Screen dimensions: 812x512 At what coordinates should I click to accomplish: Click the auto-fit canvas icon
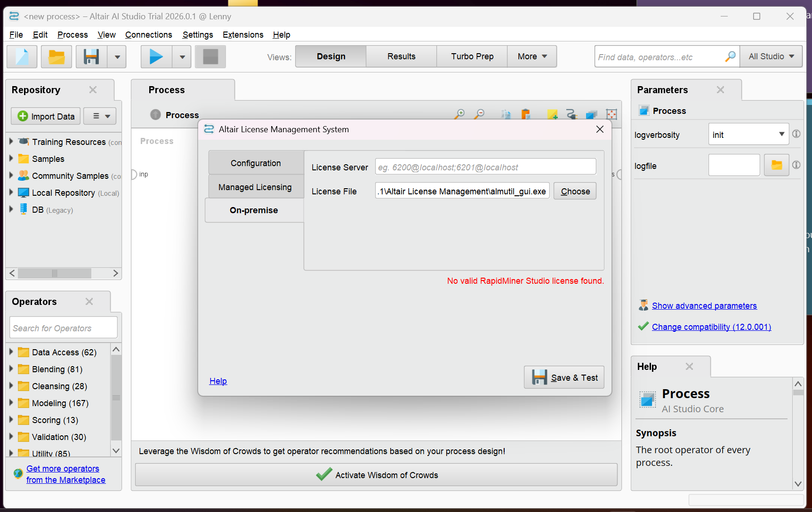[611, 114]
